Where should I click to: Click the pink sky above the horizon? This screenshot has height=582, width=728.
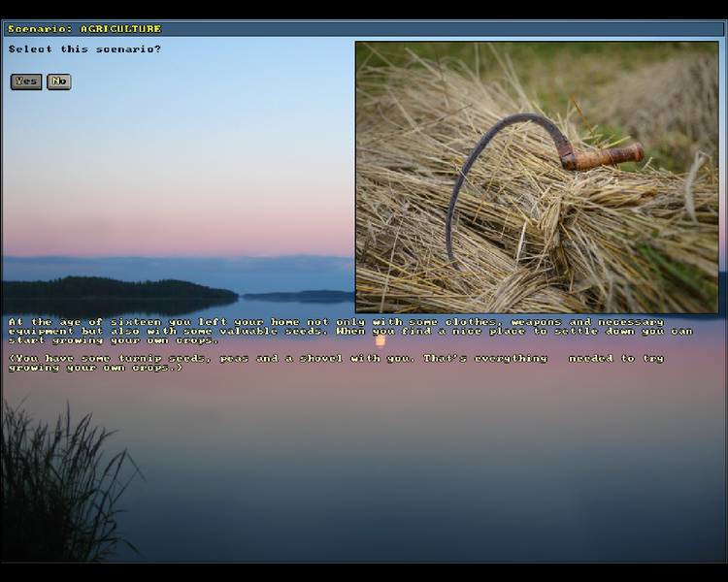(x=175, y=228)
